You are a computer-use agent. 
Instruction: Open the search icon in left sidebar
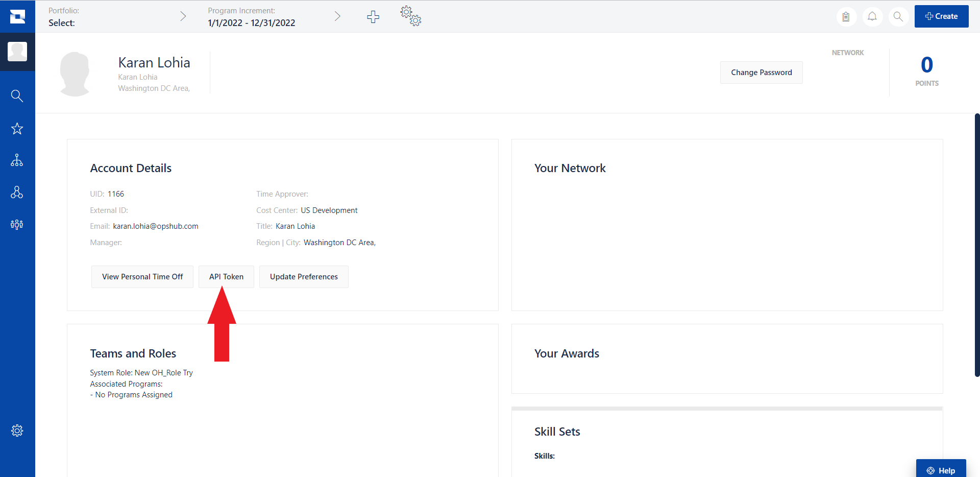[x=17, y=96]
